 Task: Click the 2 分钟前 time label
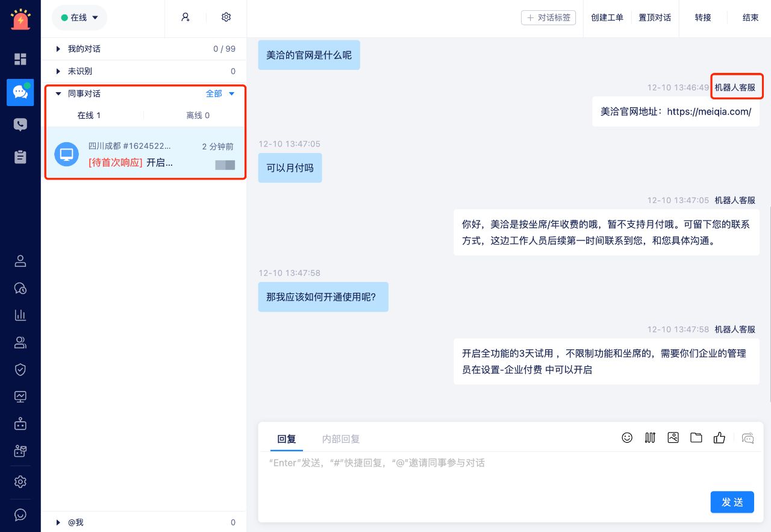click(x=218, y=146)
